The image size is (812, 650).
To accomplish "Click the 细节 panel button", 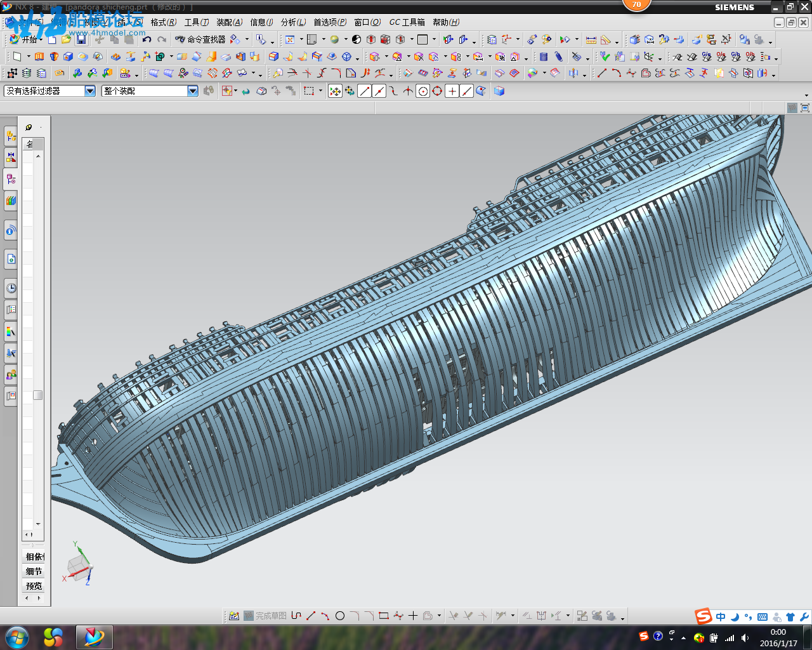I will (34, 571).
